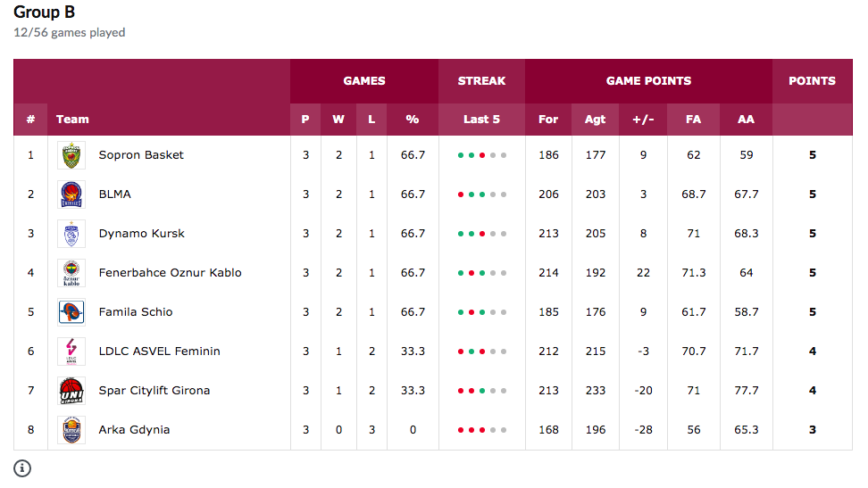Click the Last 5 streak header
Viewport: 868px width, 488px height.
(x=481, y=120)
